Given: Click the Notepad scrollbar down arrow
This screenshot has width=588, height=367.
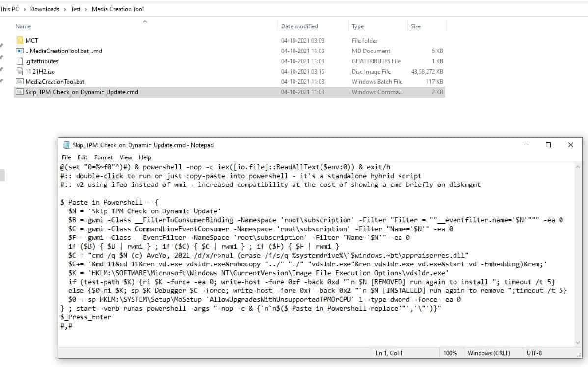Looking at the screenshot, I should [x=578, y=342].
